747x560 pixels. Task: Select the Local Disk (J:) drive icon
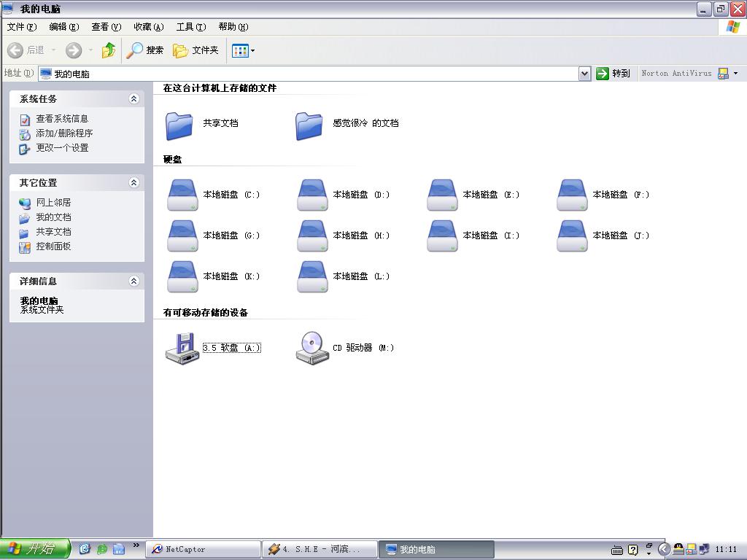coord(572,236)
